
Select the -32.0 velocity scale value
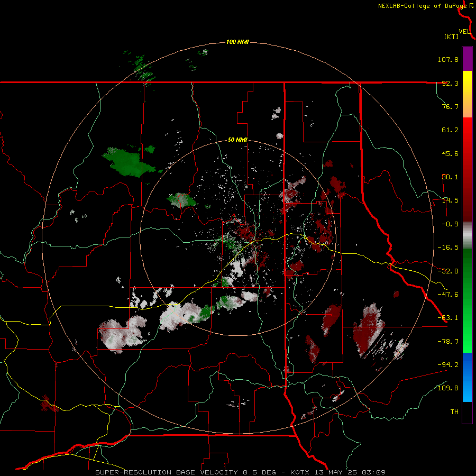click(x=448, y=271)
